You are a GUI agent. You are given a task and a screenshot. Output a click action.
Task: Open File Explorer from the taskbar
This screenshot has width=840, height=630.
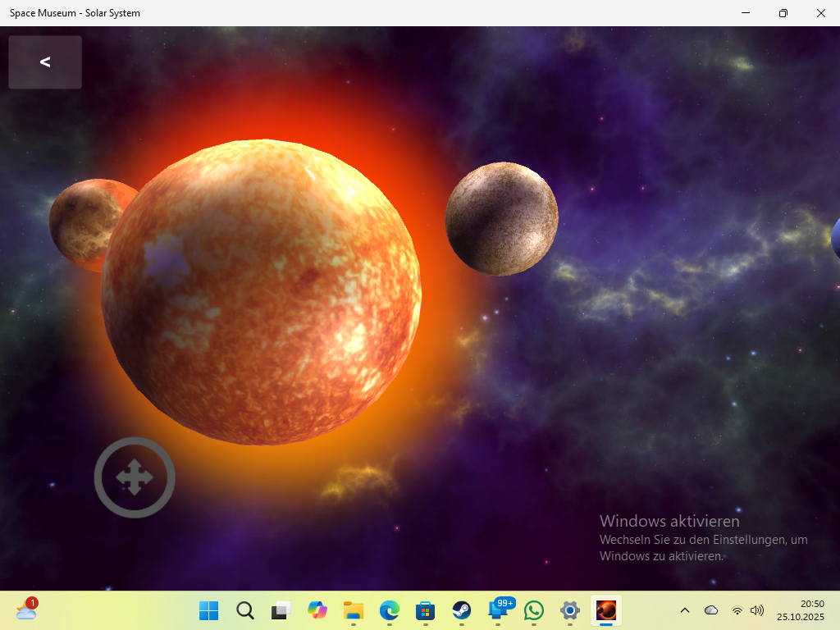[x=354, y=610]
